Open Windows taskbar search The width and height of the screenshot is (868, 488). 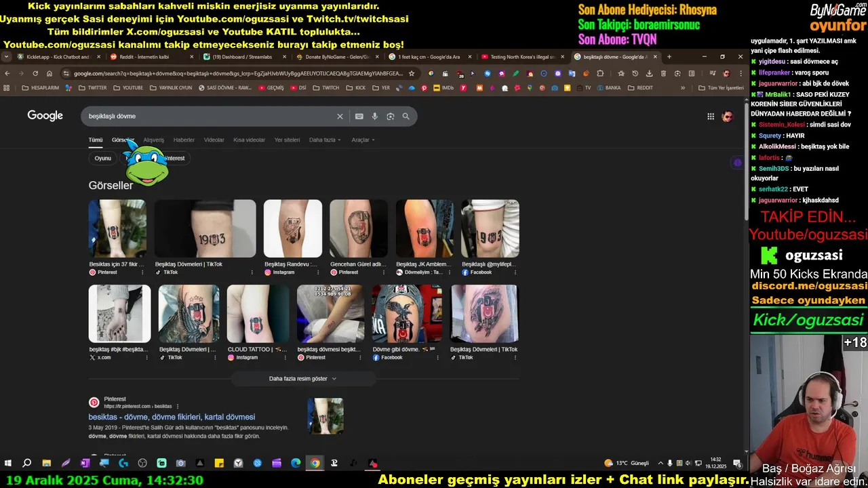pos(27,463)
